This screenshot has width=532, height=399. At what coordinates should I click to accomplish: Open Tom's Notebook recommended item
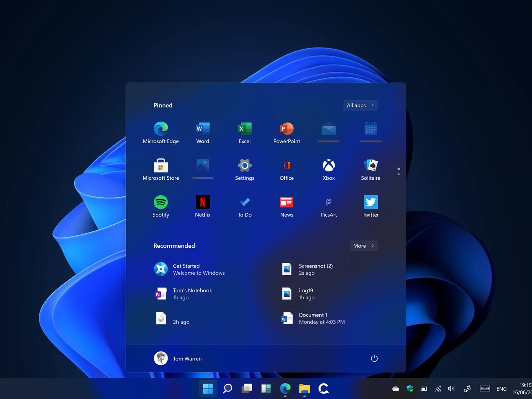pyautogui.click(x=183, y=294)
